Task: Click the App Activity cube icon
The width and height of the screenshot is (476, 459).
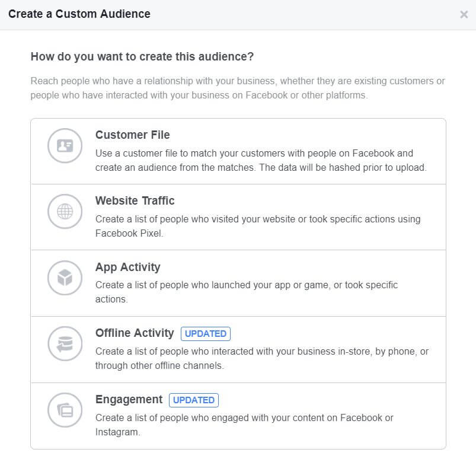Action: click(65, 278)
